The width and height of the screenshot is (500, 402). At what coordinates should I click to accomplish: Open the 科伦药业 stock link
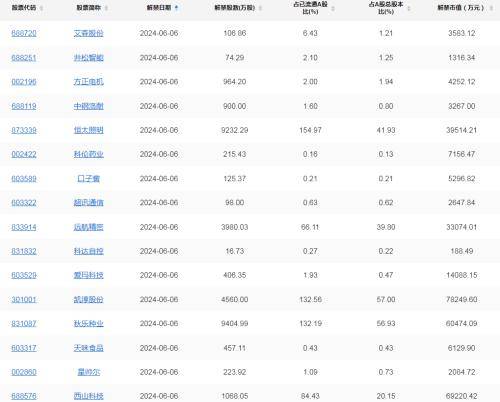(88, 154)
